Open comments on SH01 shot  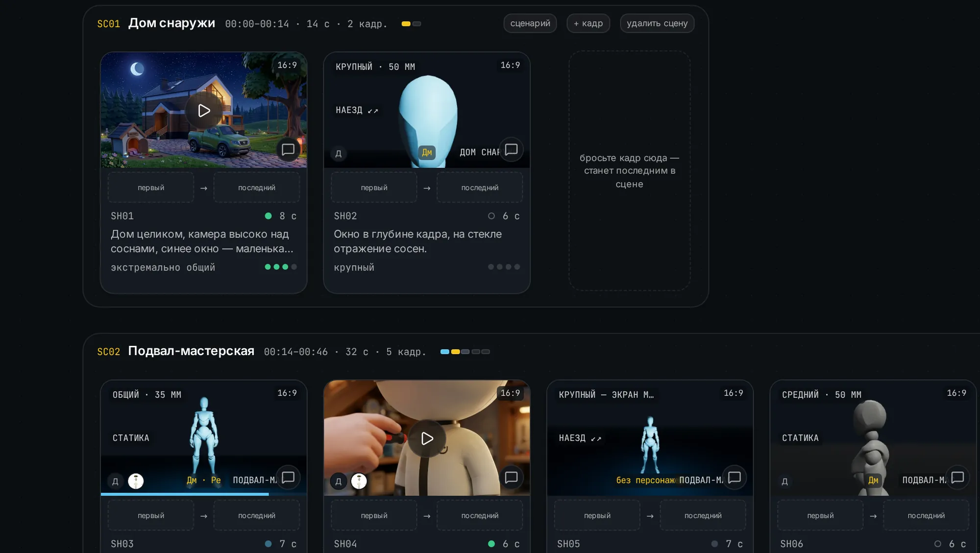pyautogui.click(x=288, y=149)
